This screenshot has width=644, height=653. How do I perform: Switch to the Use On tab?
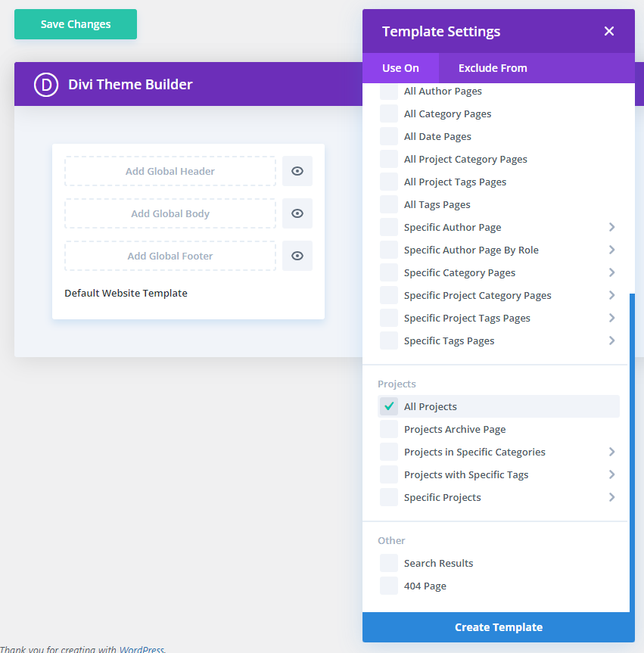[x=401, y=68]
